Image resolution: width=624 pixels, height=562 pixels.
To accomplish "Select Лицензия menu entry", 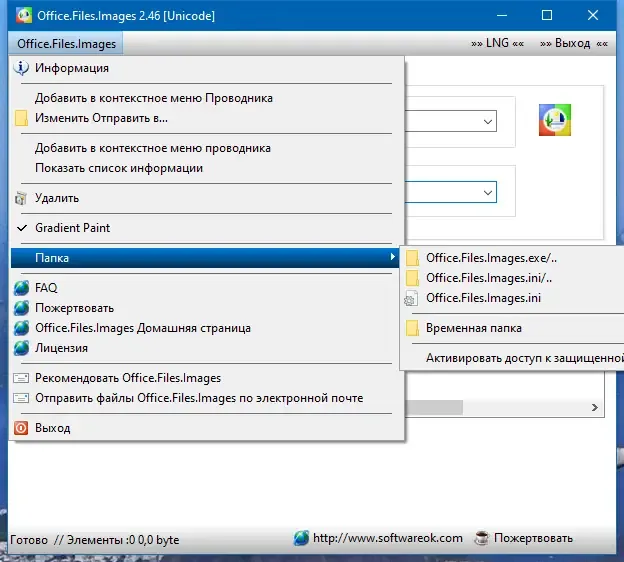I will click(207, 348).
